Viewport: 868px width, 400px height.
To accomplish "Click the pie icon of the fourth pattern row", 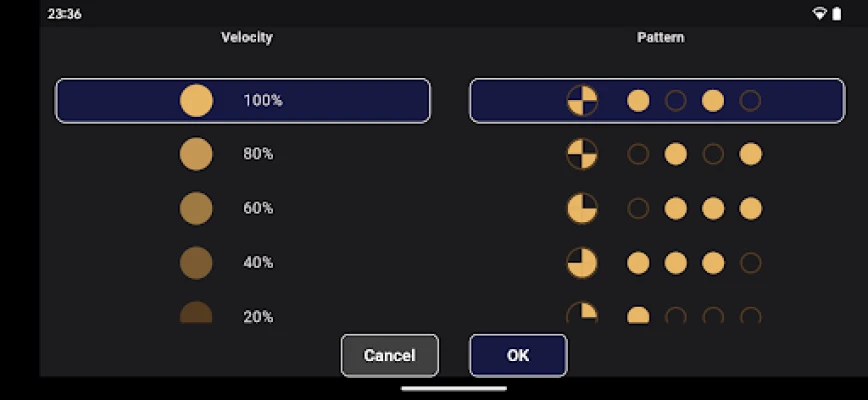I will click(582, 262).
